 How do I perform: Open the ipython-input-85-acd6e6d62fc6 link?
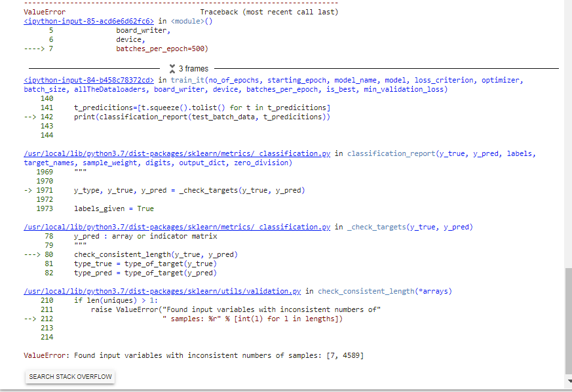click(88, 21)
